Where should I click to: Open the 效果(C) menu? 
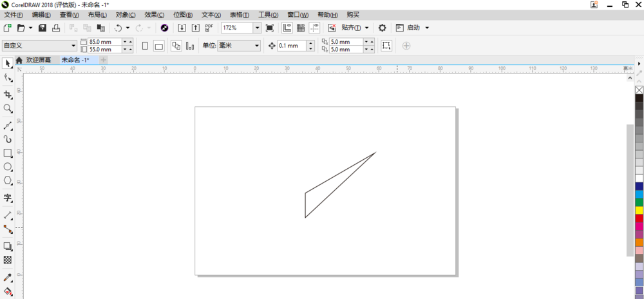point(154,14)
